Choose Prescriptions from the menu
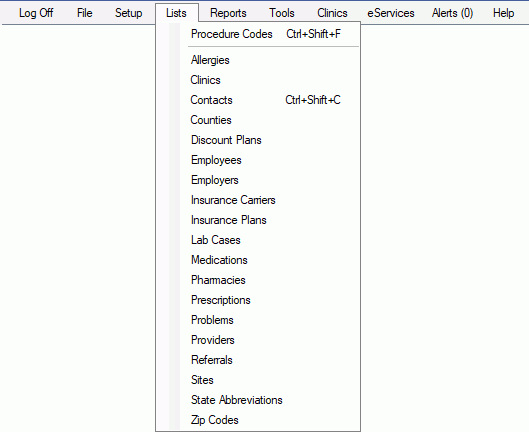Screen dimensions: 529x432 258,300
